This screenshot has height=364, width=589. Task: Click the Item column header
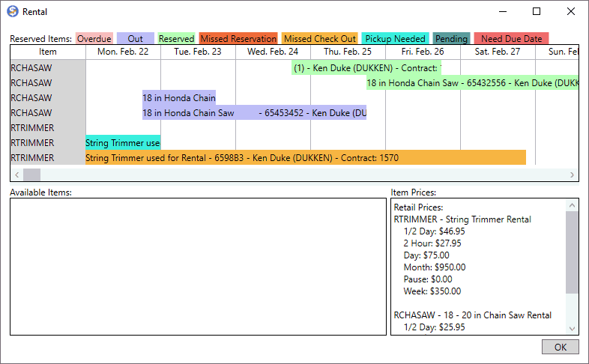tap(48, 52)
